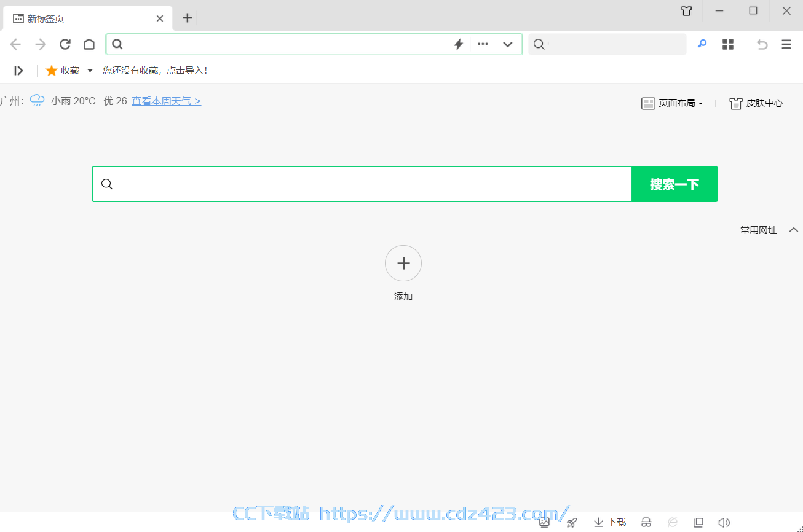Open the three-dots menu in address bar

pyautogui.click(x=483, y=44)
